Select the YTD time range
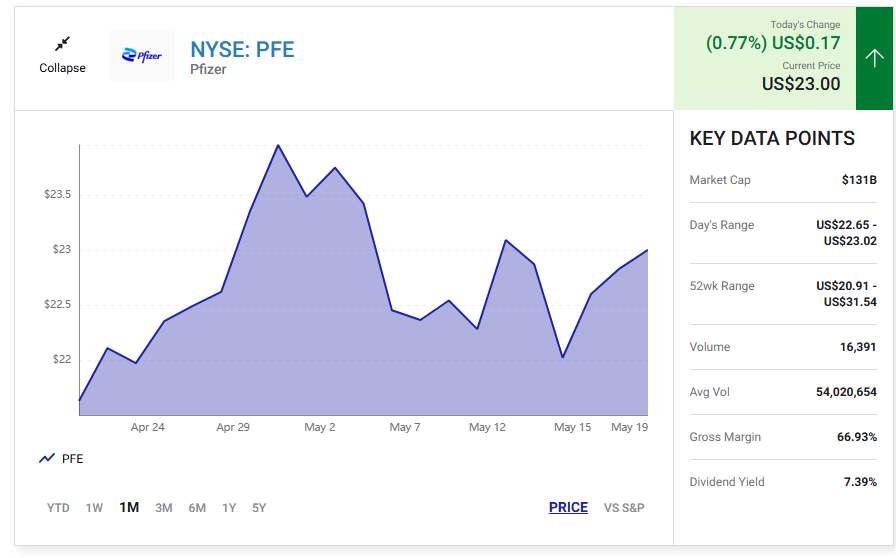The image size is (896, 558). click(58, 508)
